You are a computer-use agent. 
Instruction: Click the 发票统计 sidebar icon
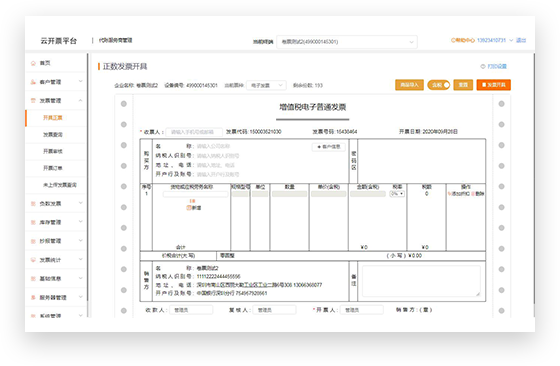[x=33, y=260]
